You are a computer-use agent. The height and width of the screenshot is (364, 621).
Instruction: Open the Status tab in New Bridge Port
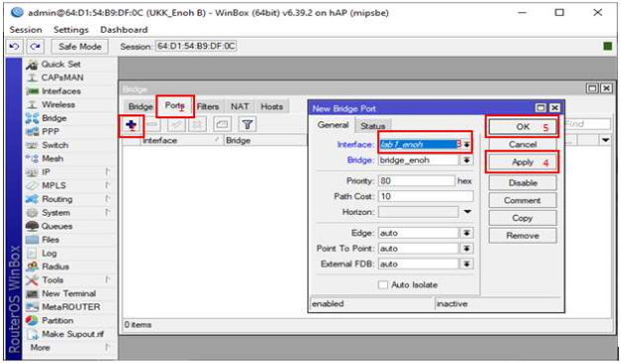click(x=372, y=126)
